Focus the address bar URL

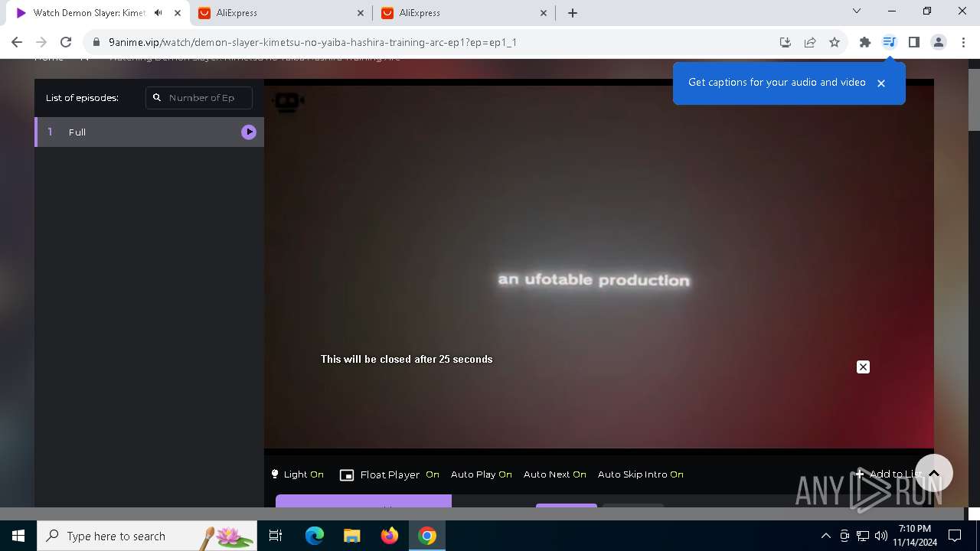click(312, 42)
